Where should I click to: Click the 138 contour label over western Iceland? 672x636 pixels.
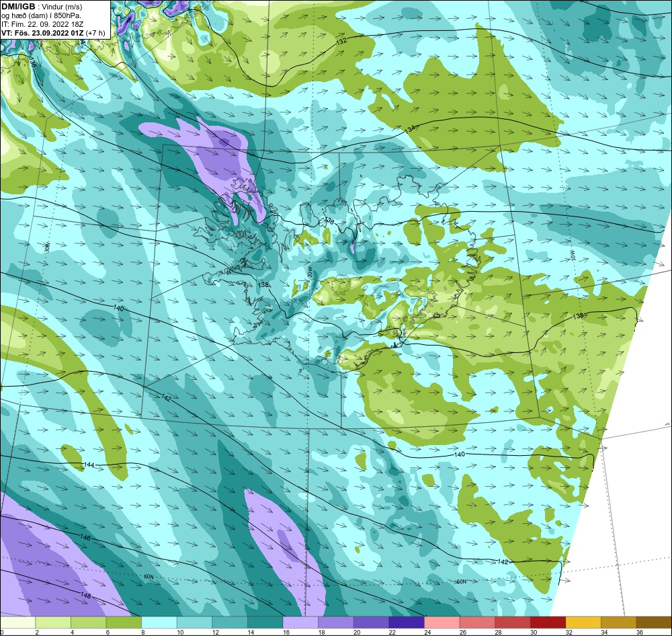tap(263, 284)
